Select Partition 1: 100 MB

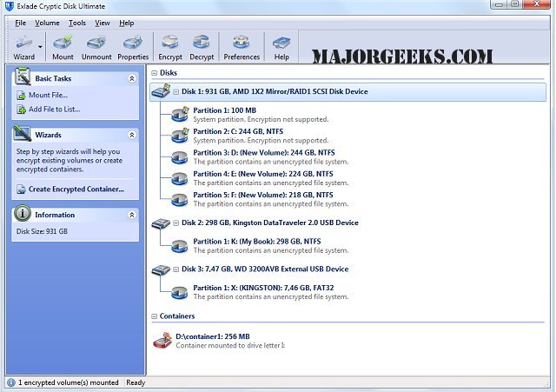(x=224, y=110)
